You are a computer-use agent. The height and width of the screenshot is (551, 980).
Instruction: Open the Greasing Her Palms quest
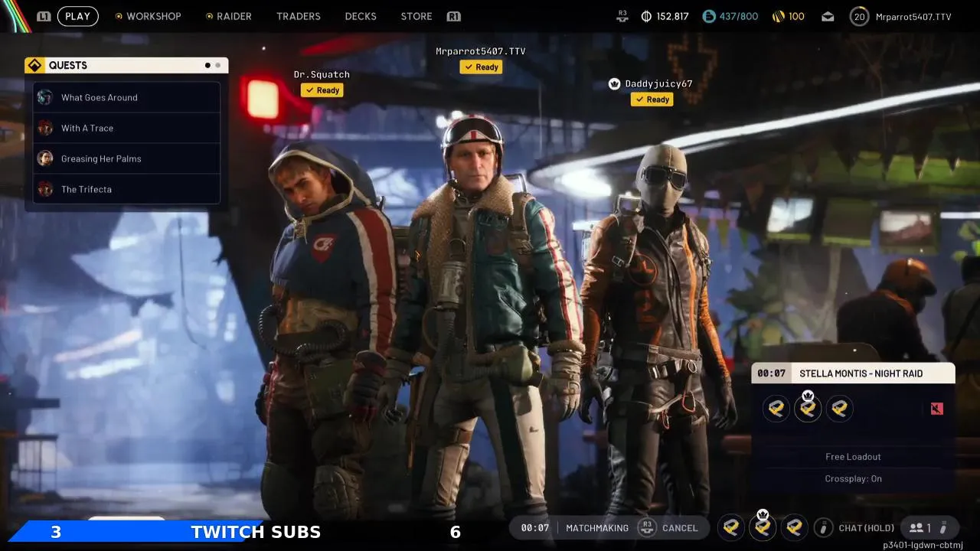tap(126, 158)
